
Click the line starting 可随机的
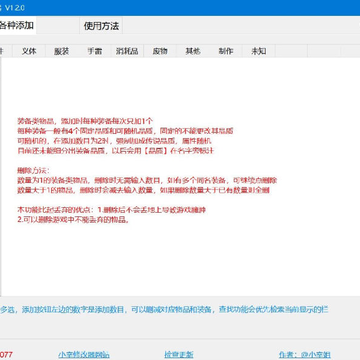coord(114,141)
